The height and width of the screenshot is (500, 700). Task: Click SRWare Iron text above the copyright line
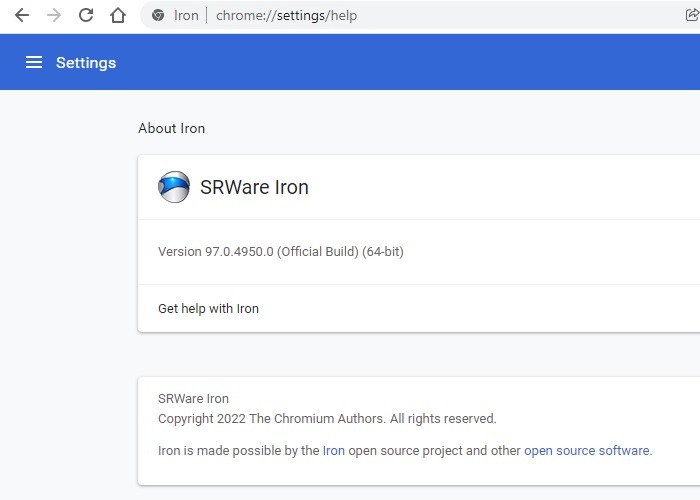193,399
